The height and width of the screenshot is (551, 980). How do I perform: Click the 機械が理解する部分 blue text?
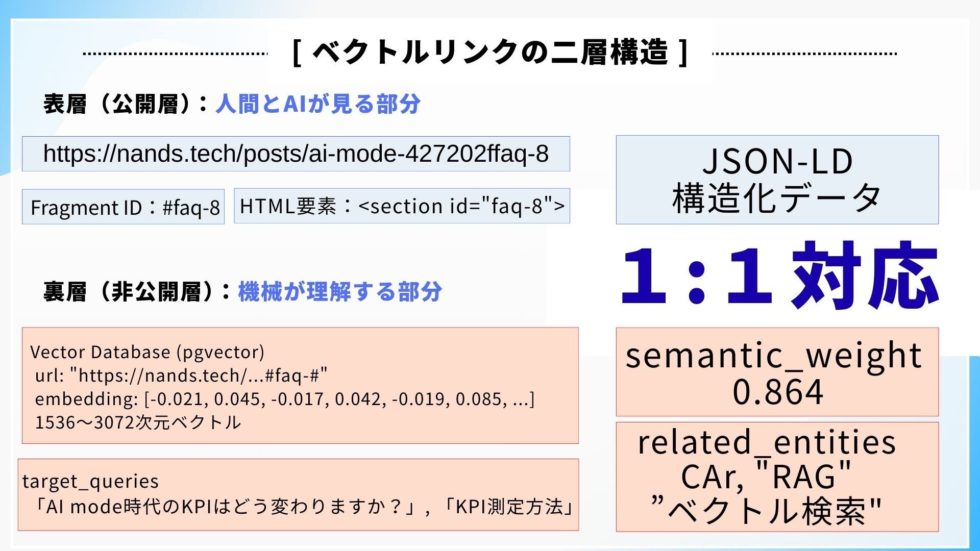[x=340, y=291]
